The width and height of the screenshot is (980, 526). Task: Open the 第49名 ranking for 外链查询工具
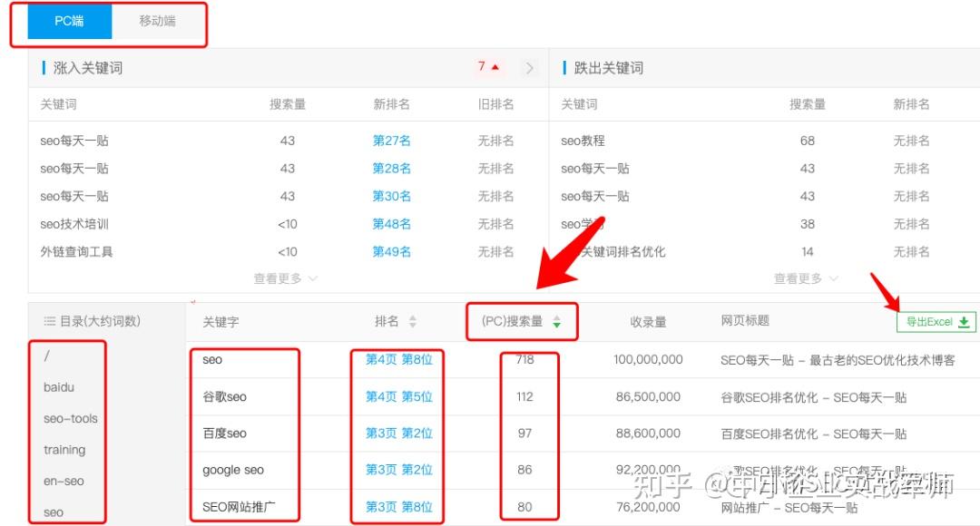[x=391, y=251]
